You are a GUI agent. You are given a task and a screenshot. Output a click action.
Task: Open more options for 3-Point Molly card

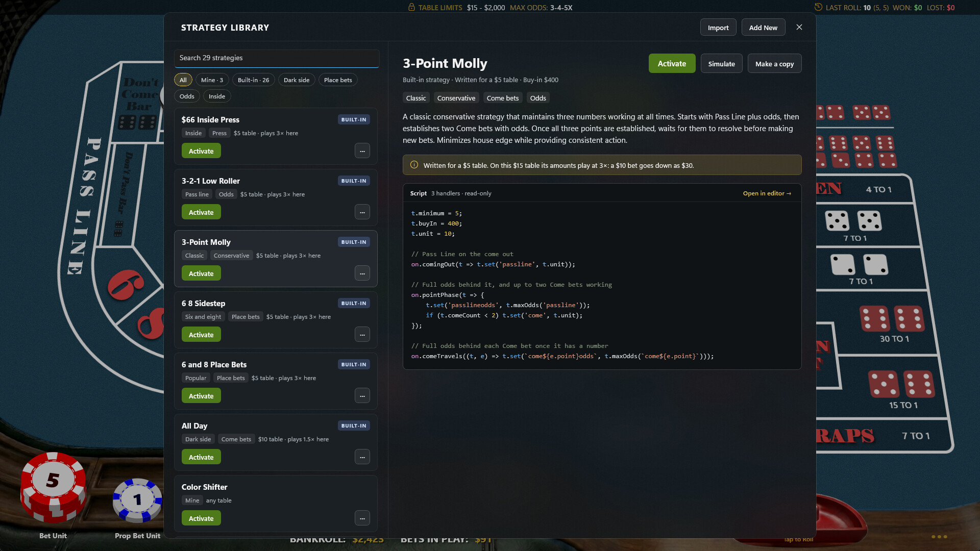pos(362,273)
